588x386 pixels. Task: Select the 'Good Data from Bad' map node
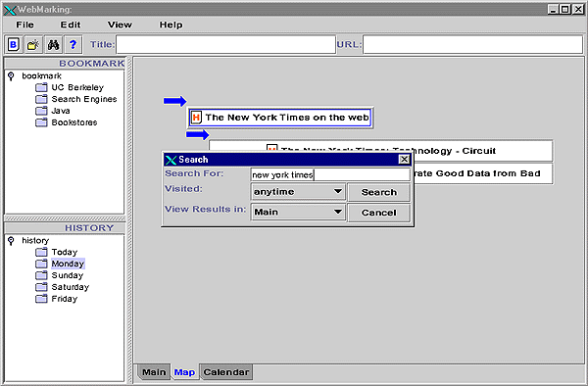tap(483, 173)
